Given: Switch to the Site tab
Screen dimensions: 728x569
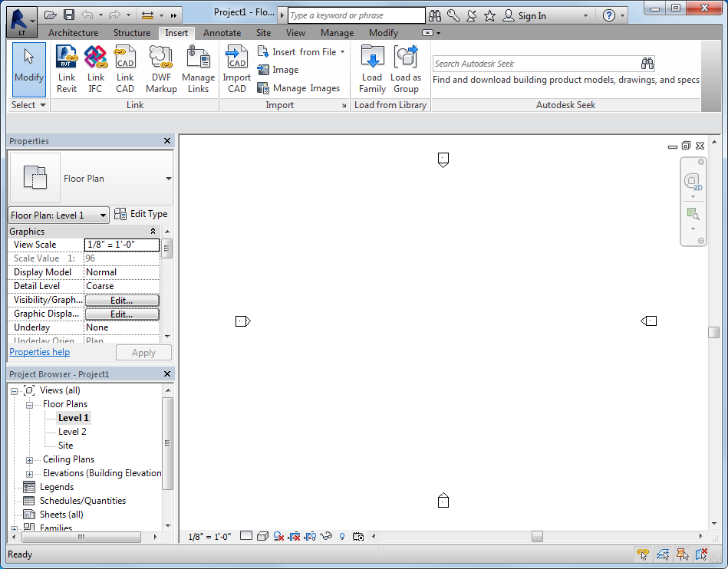Looking at the screenshot, I should [x=263, y=33].
